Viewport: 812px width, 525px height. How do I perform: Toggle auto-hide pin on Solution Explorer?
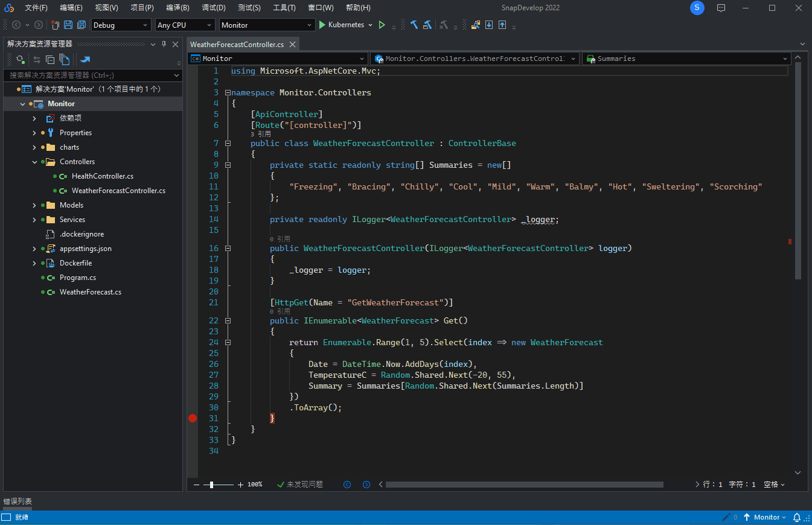coord(164,44)
